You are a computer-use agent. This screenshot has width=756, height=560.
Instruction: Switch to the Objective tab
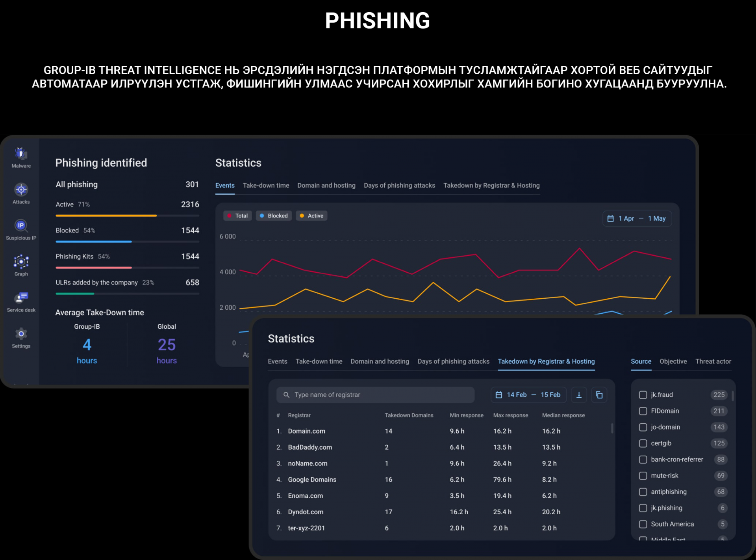click(673, 361)
